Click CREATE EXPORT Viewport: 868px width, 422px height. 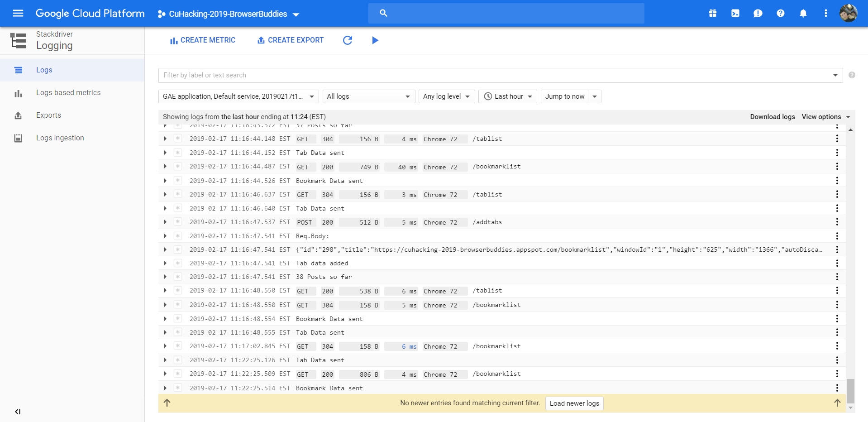pos(291,40)
